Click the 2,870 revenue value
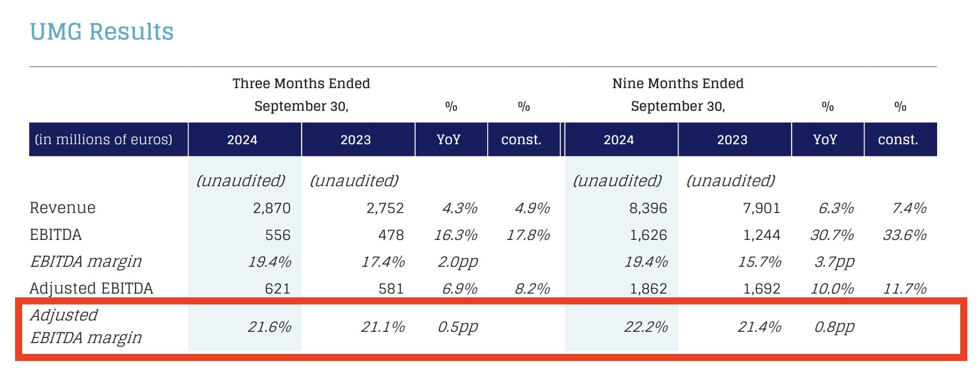This screenshot has height=377, width=980. tap(271, 208)
